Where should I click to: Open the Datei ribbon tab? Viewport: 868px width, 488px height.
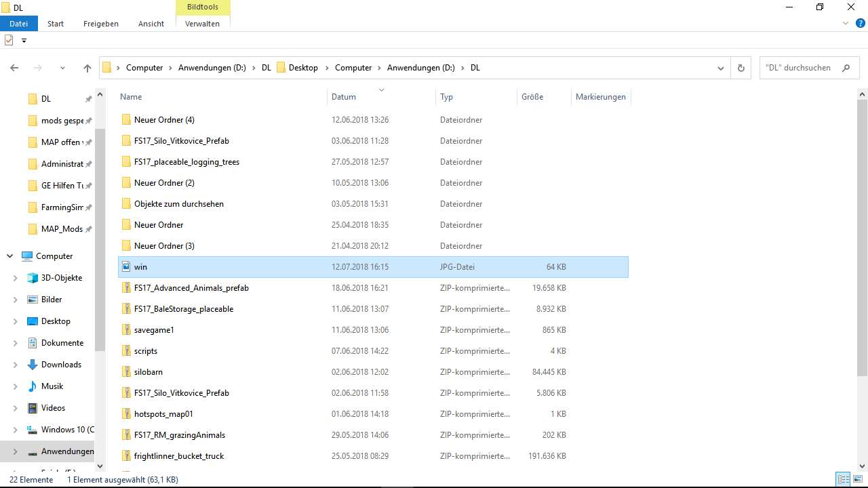point(18,23)
